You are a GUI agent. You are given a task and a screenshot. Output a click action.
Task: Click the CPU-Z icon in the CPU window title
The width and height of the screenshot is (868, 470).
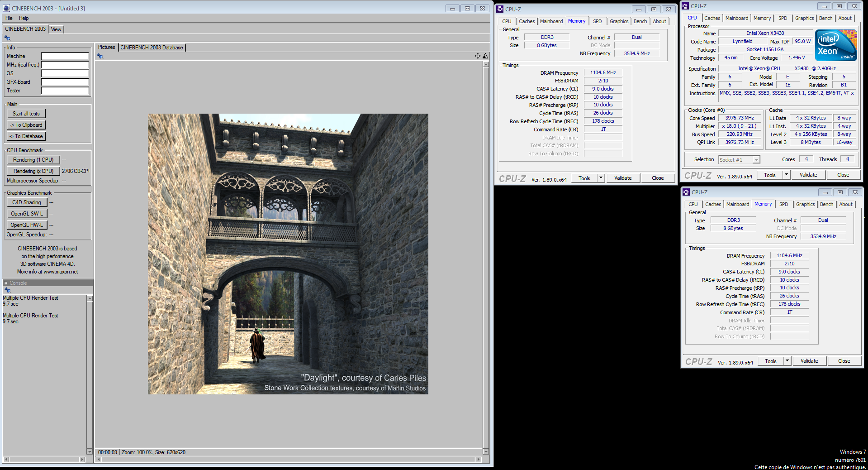685,6
